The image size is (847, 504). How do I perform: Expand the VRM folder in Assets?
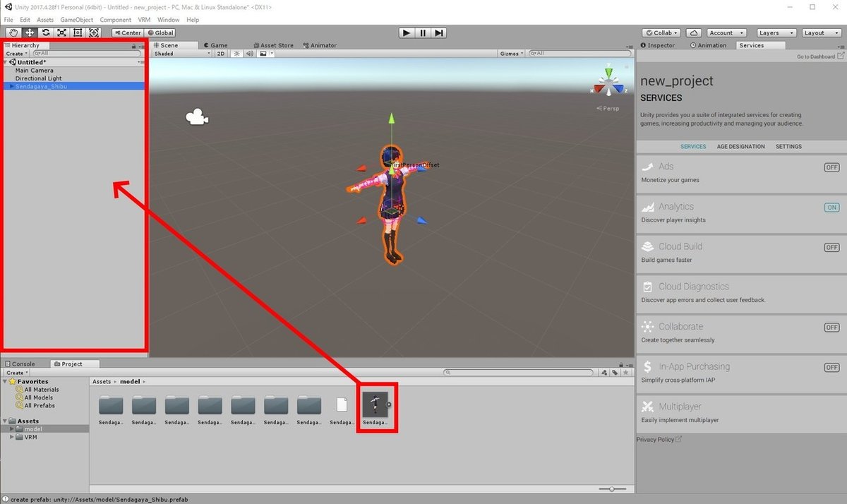(x=12, y=437)
